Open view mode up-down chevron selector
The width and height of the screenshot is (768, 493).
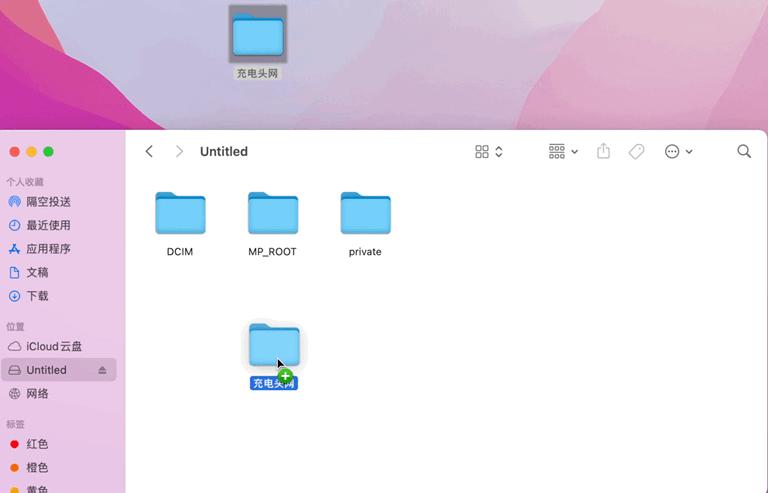click(499, 152)
